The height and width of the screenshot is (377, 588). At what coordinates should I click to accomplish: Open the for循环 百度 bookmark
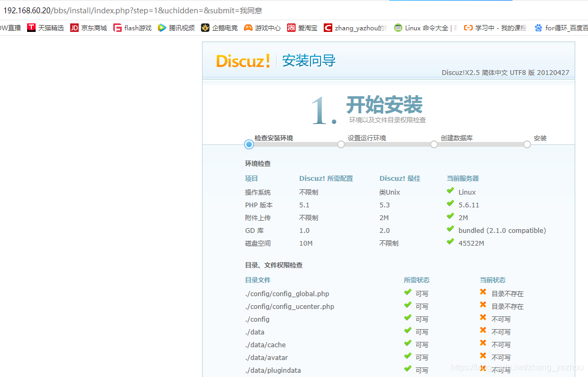click(x=561, y=28)
